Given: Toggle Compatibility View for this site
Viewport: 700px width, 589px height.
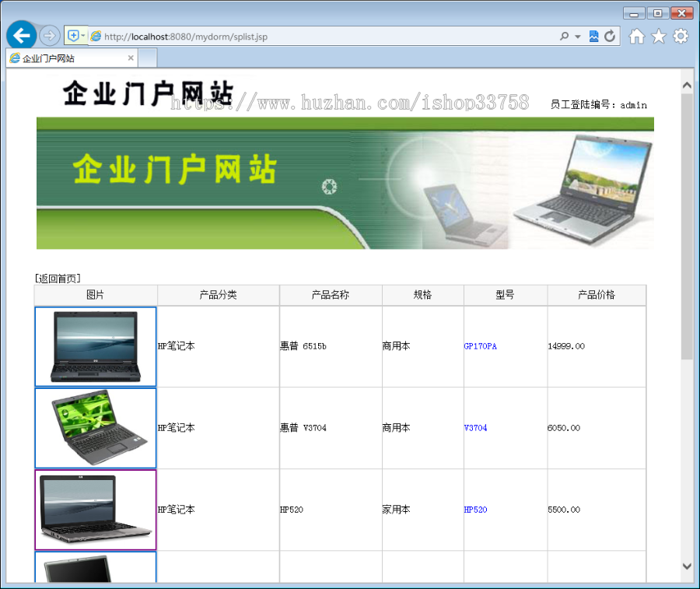Looking at the screenshot, I should [592, 36].
